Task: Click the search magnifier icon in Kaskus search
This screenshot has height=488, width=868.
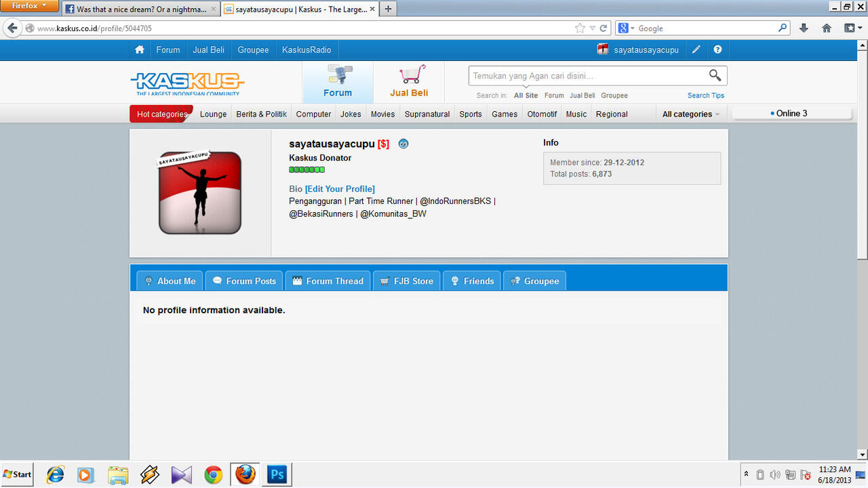Action: click(x=715, y=75)
